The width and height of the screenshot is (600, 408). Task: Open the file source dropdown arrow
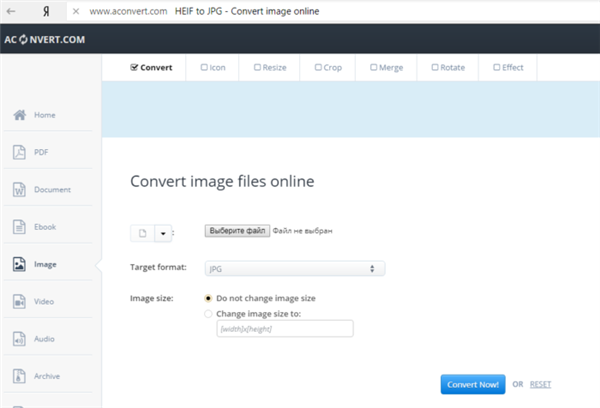[x=163, y=233]
